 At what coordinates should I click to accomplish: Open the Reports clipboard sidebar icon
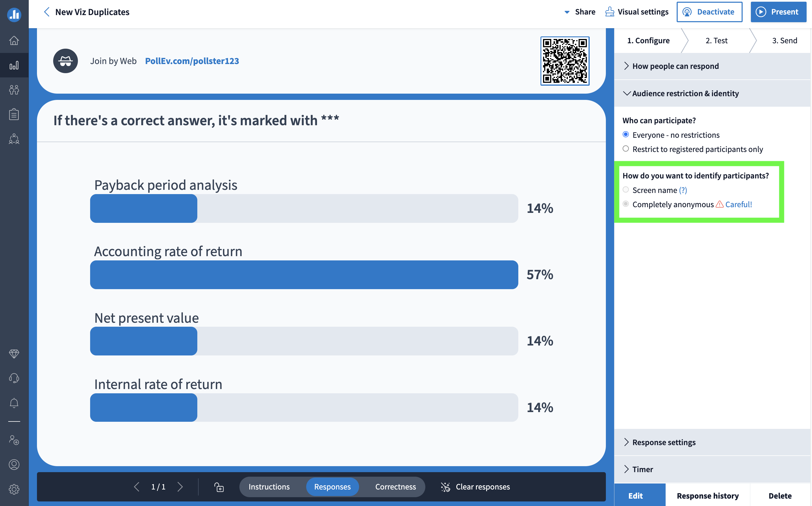(14, 114)
